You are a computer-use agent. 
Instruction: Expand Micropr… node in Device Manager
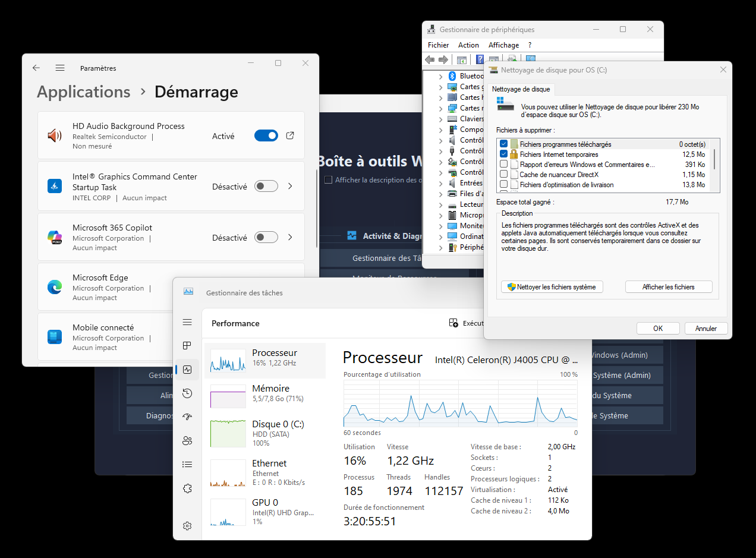440,215
